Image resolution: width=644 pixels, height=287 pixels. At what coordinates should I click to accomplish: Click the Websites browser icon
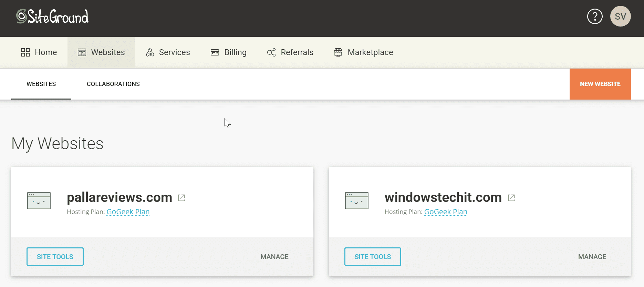click(82, 52)
